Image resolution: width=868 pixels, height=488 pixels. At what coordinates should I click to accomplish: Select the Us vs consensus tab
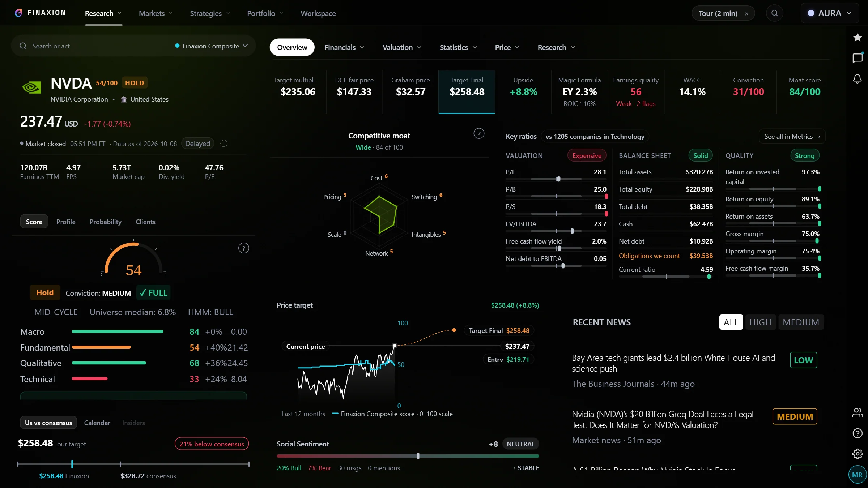(48, 423)
